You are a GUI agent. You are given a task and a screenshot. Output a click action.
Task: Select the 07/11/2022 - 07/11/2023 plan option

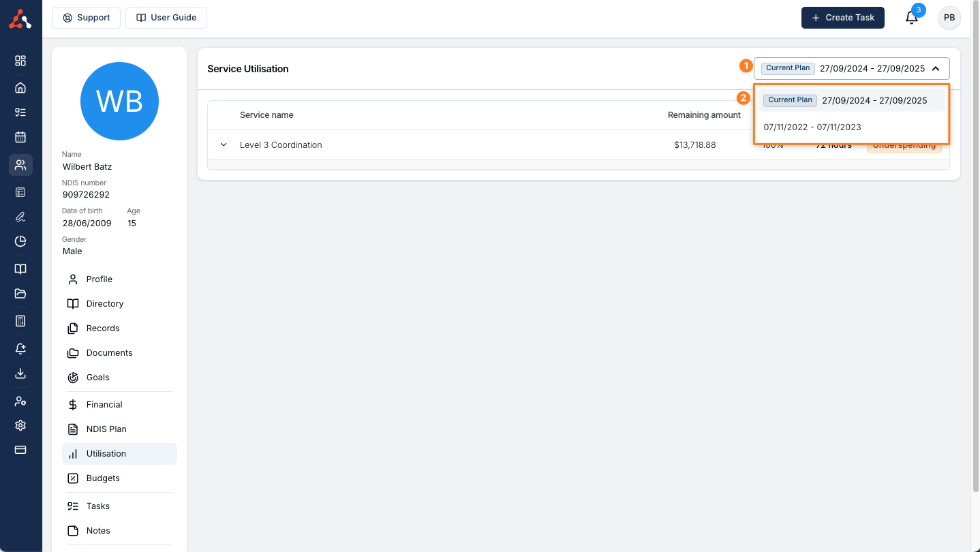[x=812, y=127]
